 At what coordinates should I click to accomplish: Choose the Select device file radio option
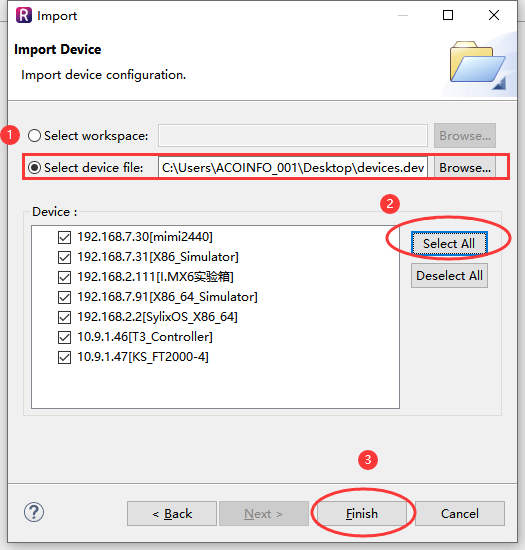[x=34, y=167]
